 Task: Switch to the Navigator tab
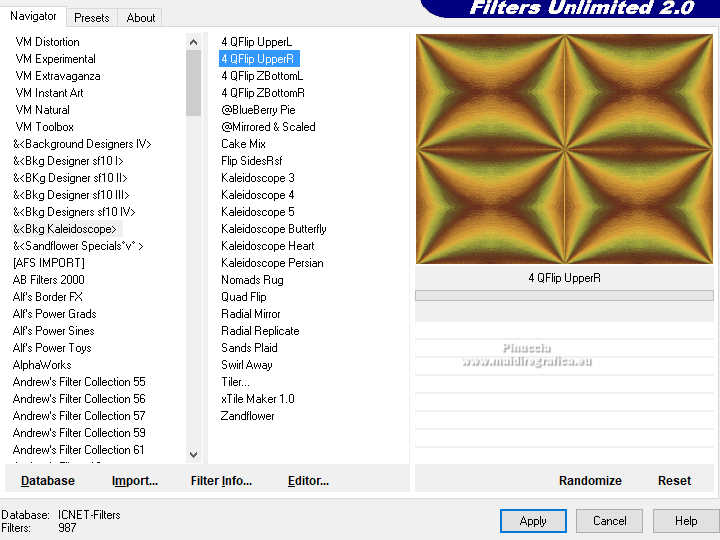(x=33, y=17)
